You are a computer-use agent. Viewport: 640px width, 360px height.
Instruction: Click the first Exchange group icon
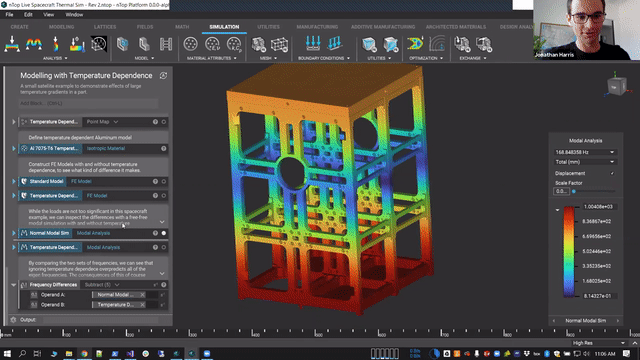click(x=462, y=44)
